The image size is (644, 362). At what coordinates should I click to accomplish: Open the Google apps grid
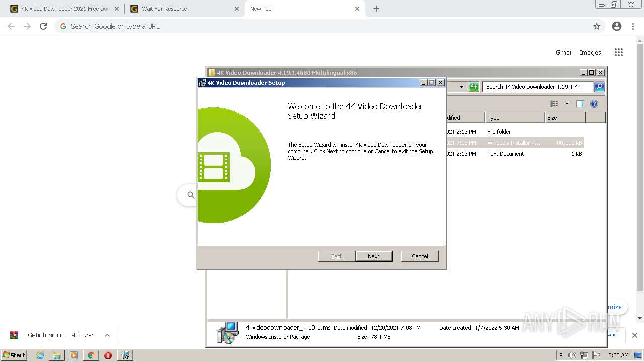click(619, 52)
